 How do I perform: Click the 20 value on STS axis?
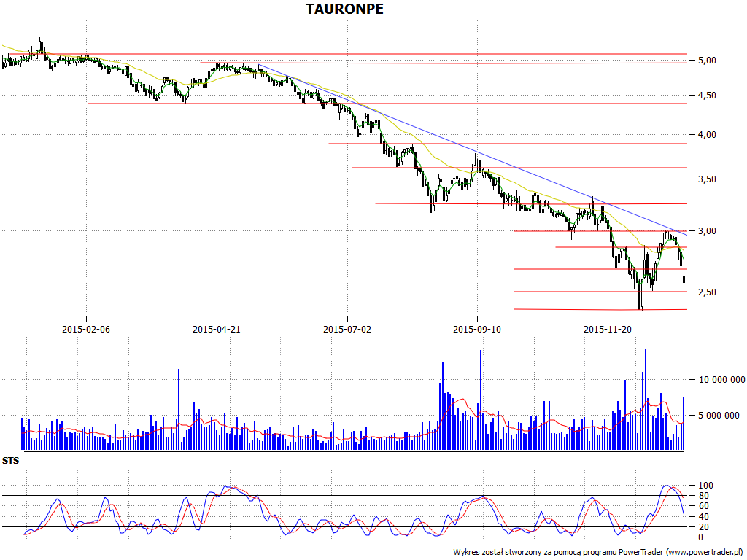tap(703, 526)
